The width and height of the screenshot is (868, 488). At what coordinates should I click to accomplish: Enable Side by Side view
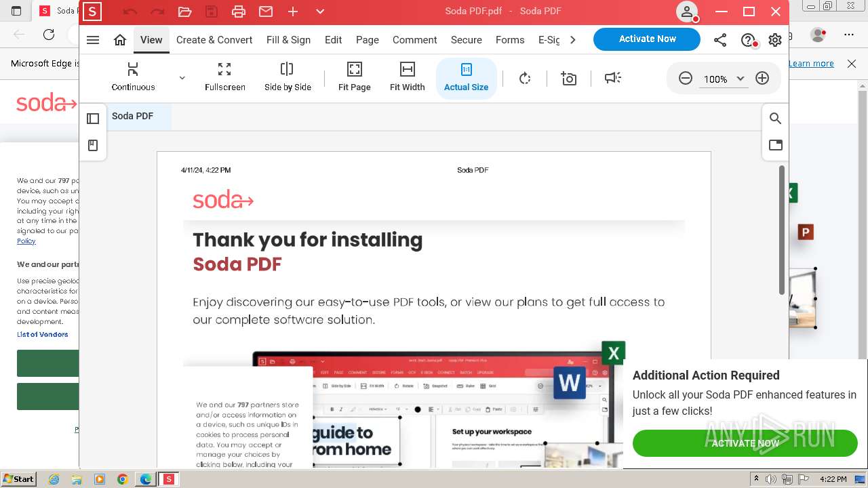(x=288, y=77)
